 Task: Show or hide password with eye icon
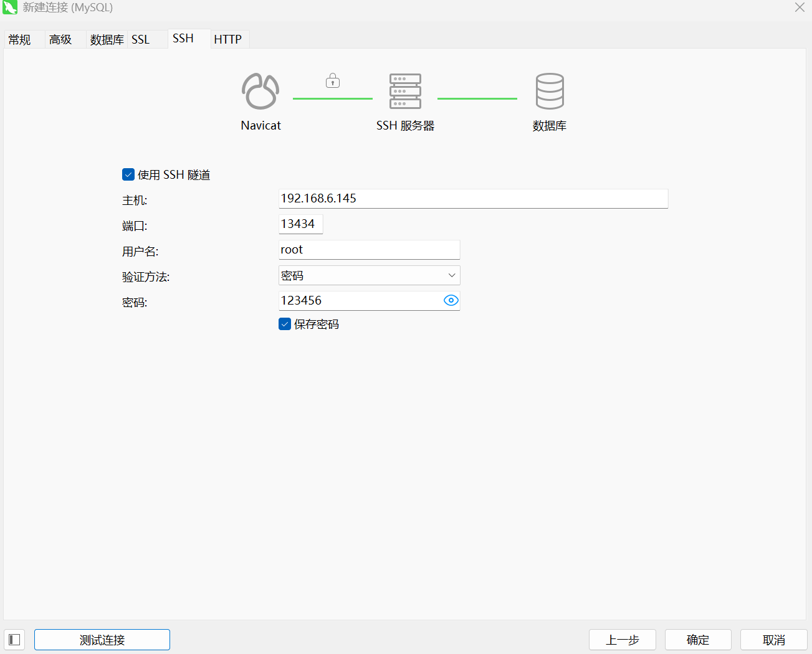pos(451,300)
